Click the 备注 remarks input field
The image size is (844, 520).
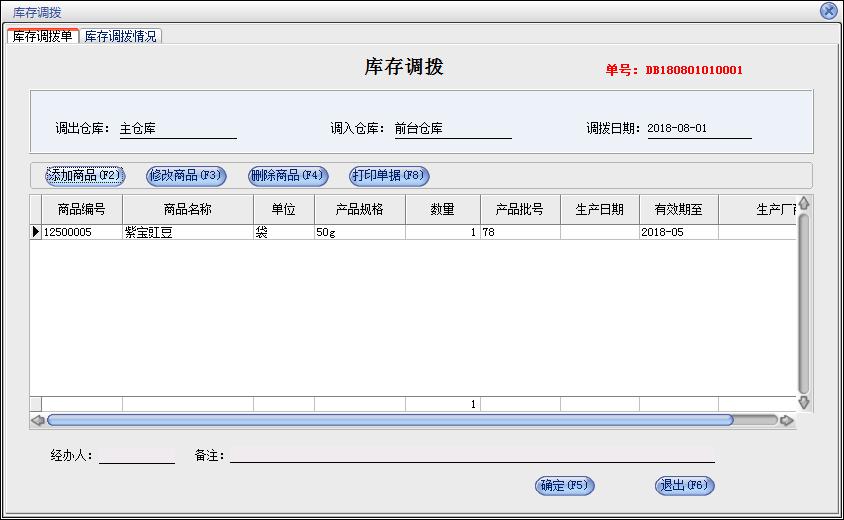[x=472, y=455]
